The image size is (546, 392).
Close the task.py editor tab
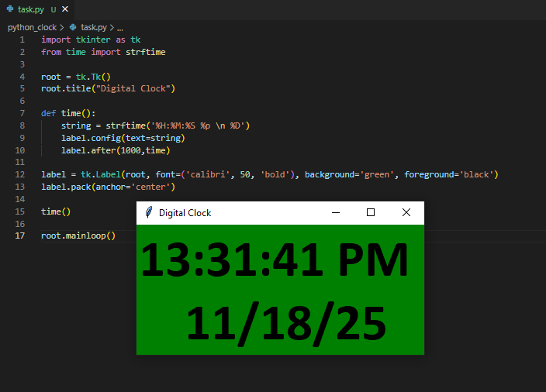tap(65, 9)
